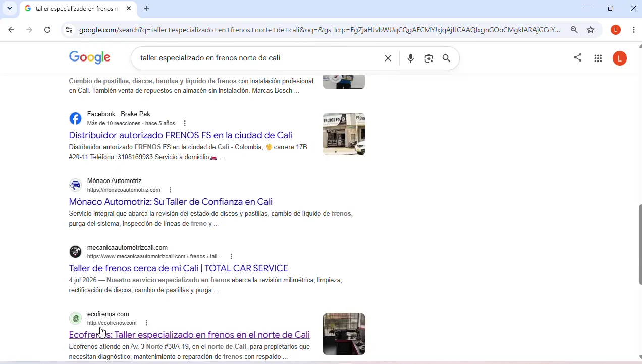642x364 pixels.
Task: Open FRENOS FS result thumbnail
Action: pyautogui.click(x=344, y=134)
